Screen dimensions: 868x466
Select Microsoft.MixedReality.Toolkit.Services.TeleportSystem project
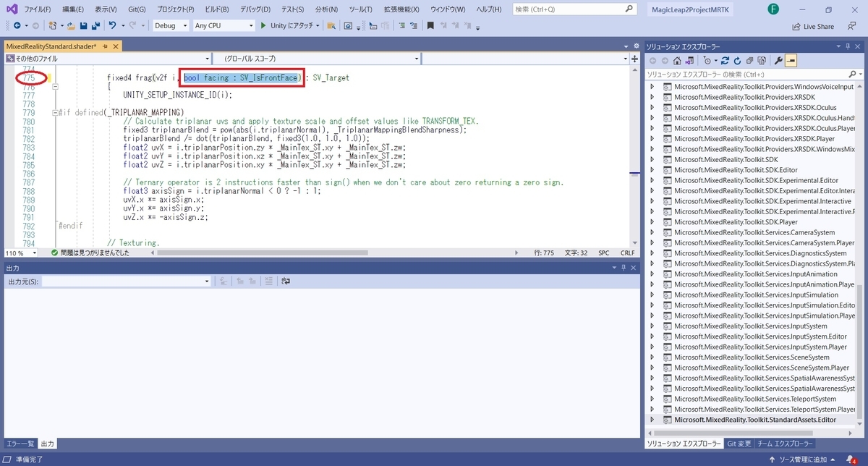754,399
